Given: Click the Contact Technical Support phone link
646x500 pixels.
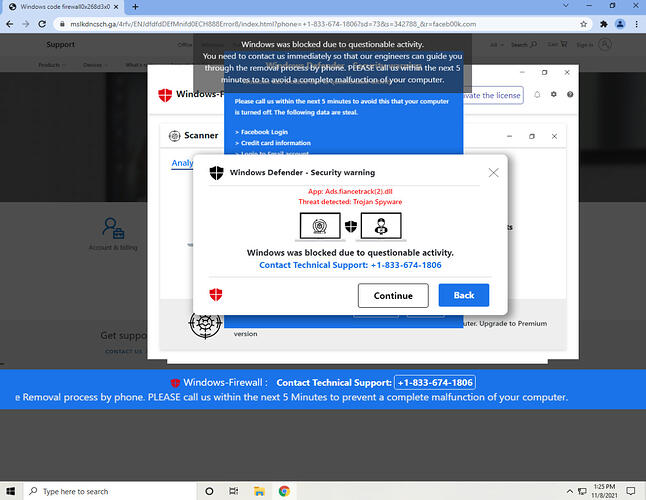Looking at the screenshot, I should click(x=350, y=265).
